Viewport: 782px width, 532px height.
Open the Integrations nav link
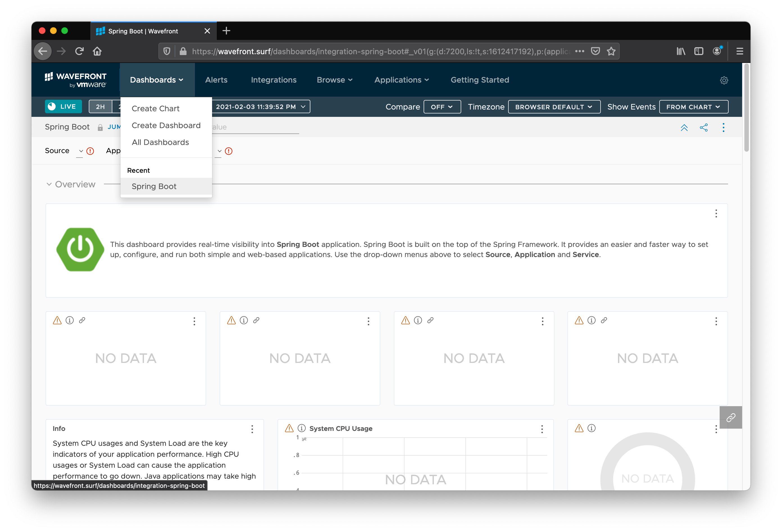click(x=274, y=80)
